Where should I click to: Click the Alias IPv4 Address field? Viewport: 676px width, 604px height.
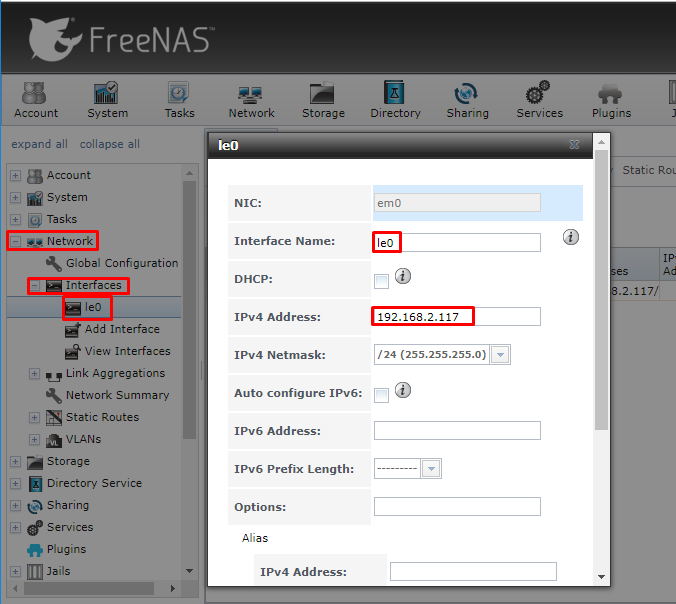click(473, 572)
